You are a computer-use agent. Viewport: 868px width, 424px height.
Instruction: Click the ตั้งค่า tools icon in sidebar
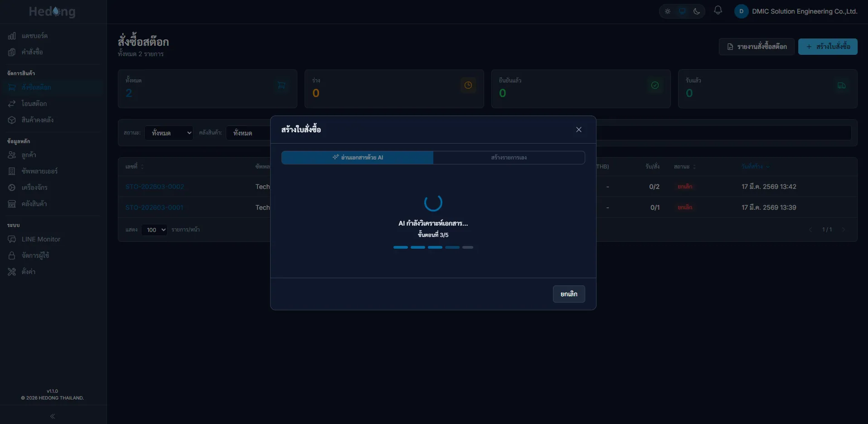pyautogui.click(x=12, y=272)
